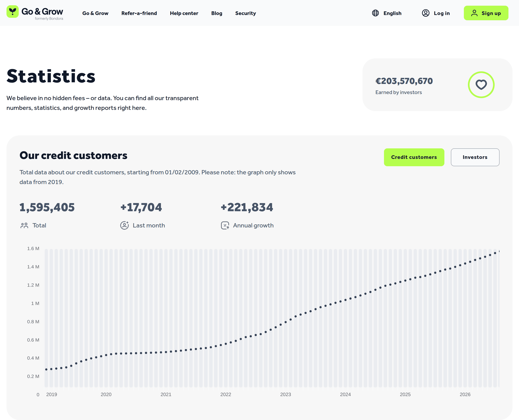Viewport: 519px width, 420px height.
Task: Click the 2020 x-axis label
Action: (x=106, y=395)
